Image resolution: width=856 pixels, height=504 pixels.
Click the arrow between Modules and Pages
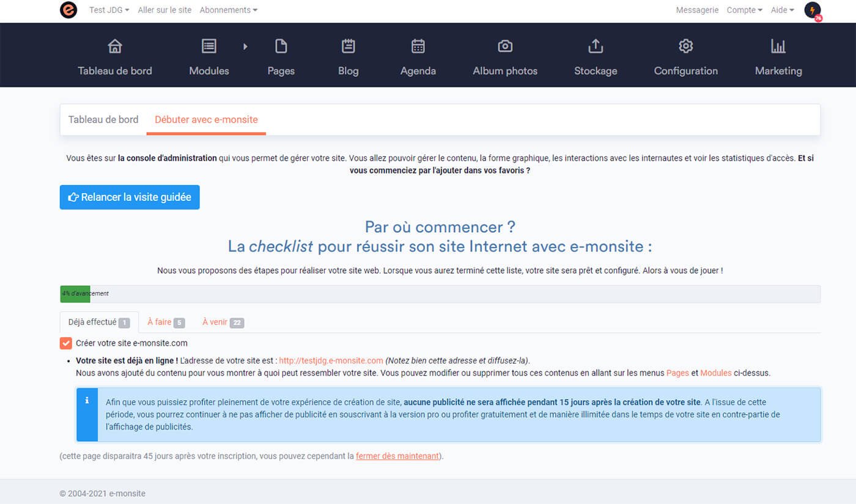click(x=245, y=46)
